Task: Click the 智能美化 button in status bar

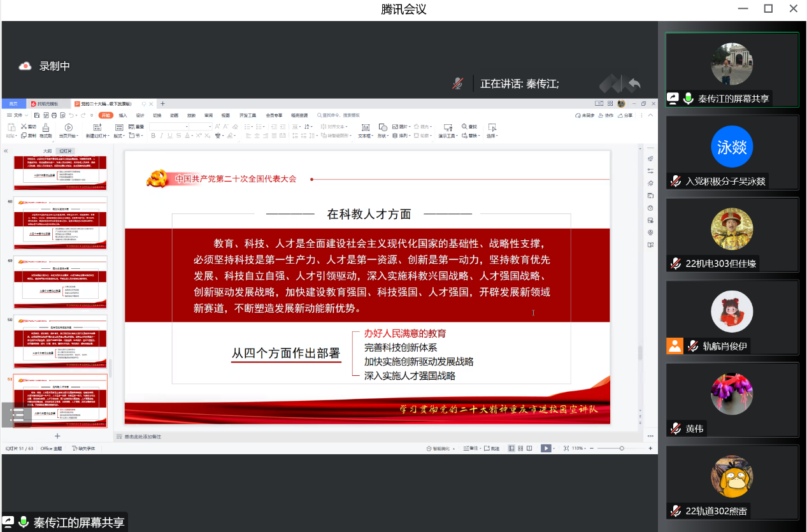Action: [x=441, y=449]
